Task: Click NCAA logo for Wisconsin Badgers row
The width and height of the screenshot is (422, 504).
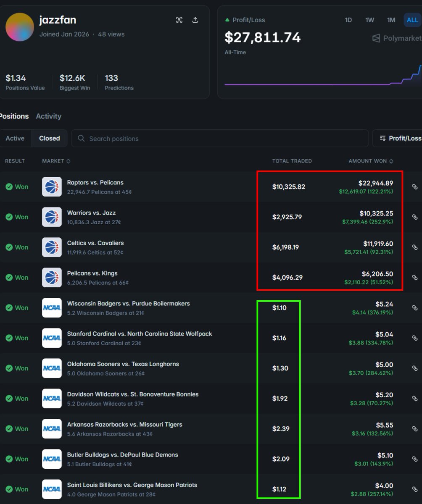Action: (x=52, y=308)
